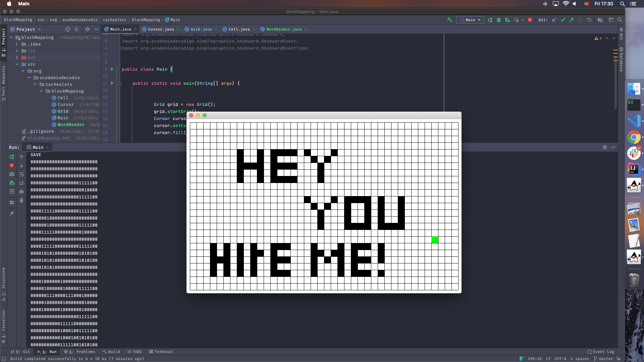Update project with the blue Git arrow
Screen dimensions: 644x362
pyautogui.click(x=554, y=20)
